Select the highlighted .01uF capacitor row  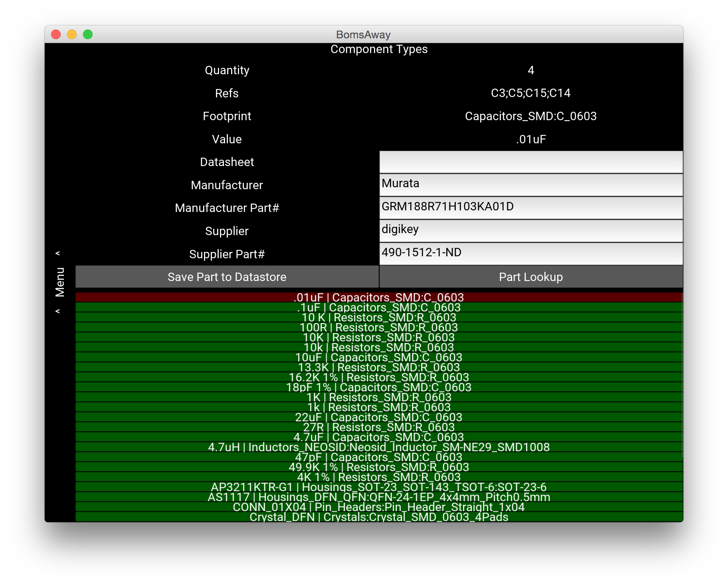379,297
